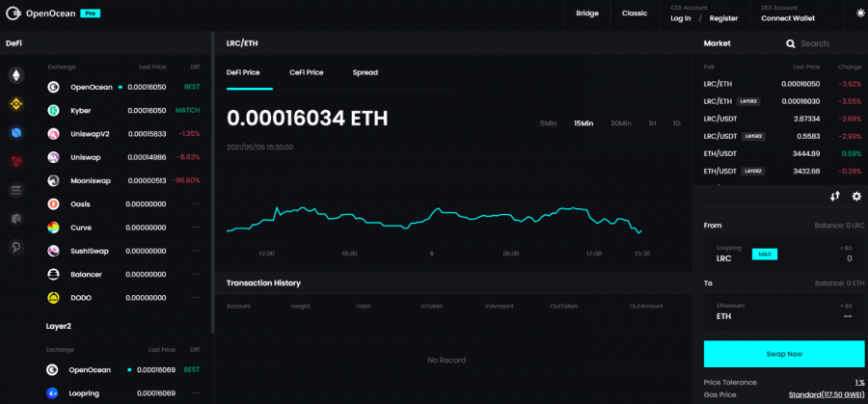This screenshot has height=404, width=868.
Task: Click the OpenOcean logo icon
Action: (14, 13)
